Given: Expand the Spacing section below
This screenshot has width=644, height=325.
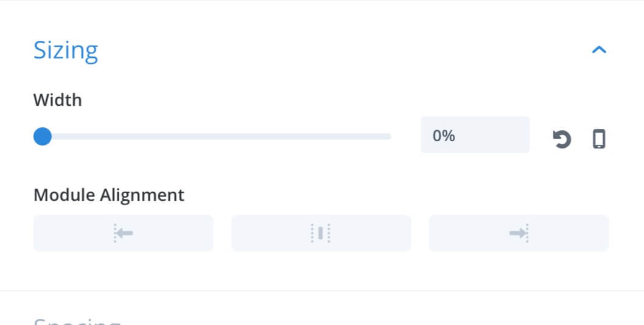Looking at the screenshot, I should [77, 321].
